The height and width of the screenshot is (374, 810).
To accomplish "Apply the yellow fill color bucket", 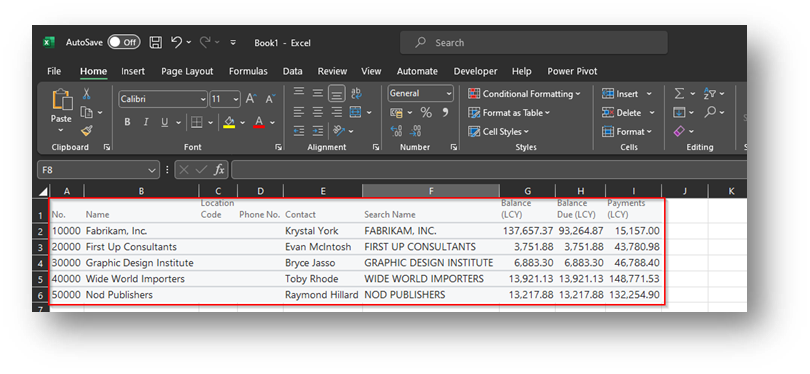I will (x=229, y=122).
